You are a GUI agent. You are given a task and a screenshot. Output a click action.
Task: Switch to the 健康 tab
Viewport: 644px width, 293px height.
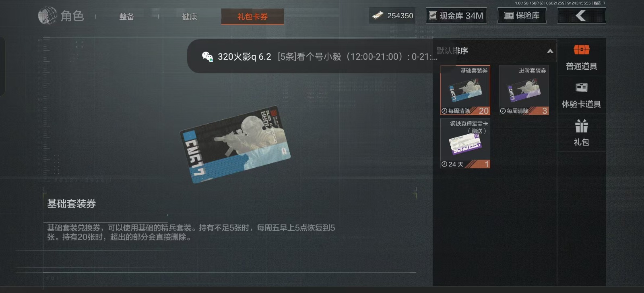[x=190, y=17]
